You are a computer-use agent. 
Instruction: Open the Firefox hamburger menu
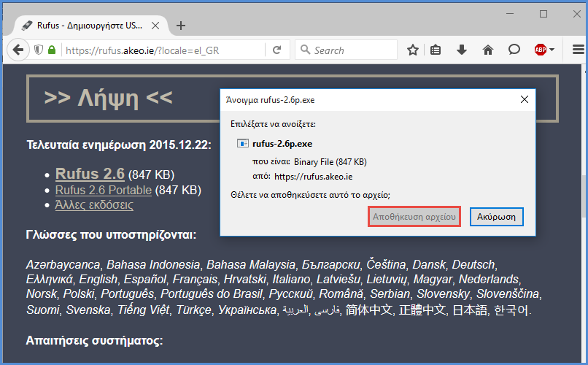tap(579, 50)
